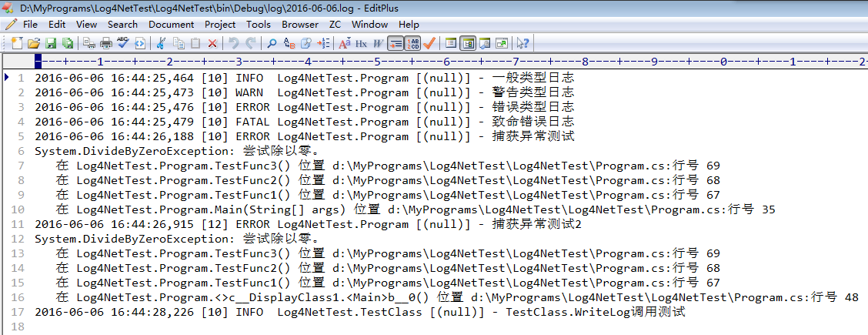Open the Edit menu
The width and height of the screenshot is (868, 335).
(56, 25)
